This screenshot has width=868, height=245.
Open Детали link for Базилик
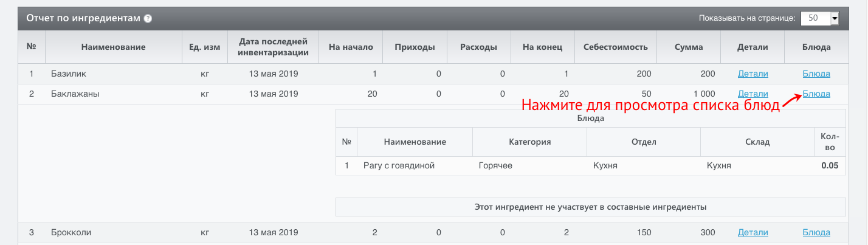click(x=753, y=74)
